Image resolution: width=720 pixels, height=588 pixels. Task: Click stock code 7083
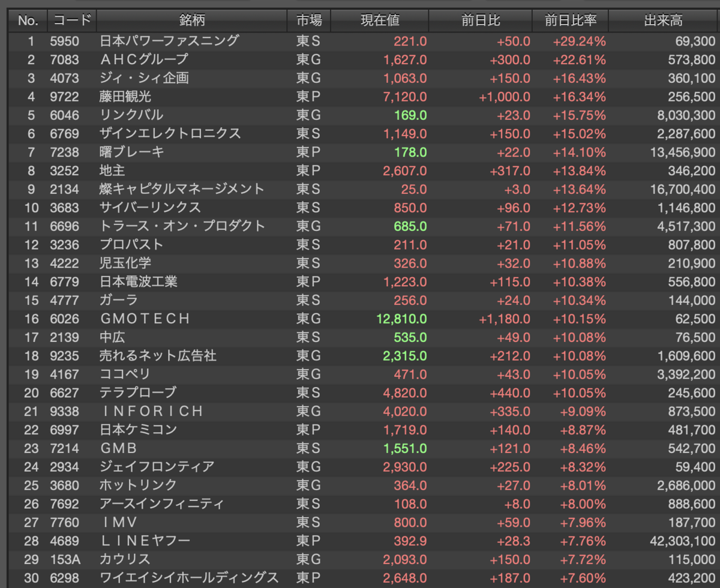(64, 59)
